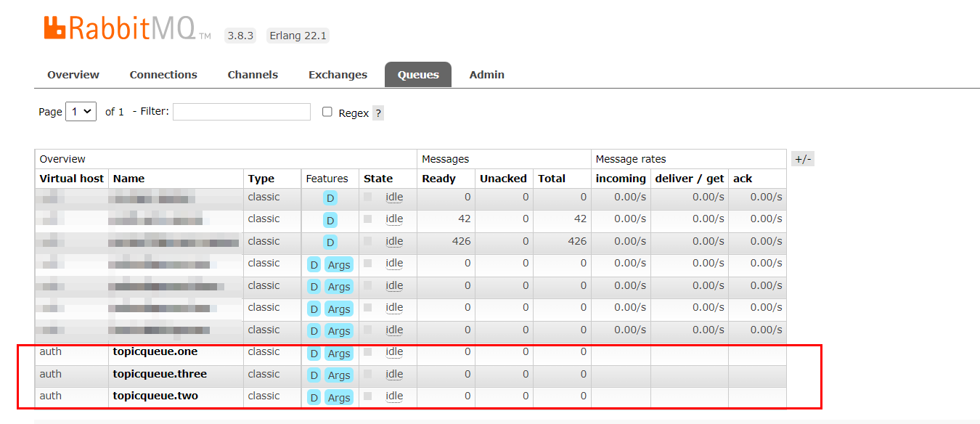The image size is (980, 424).
Task: Click idle state in topicqueue.three row
Action: (x=394, y=375)
